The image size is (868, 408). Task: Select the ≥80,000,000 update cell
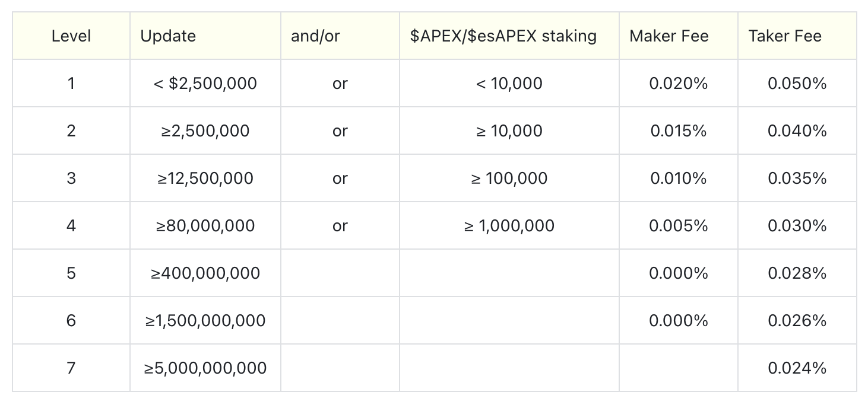[205, 225]
